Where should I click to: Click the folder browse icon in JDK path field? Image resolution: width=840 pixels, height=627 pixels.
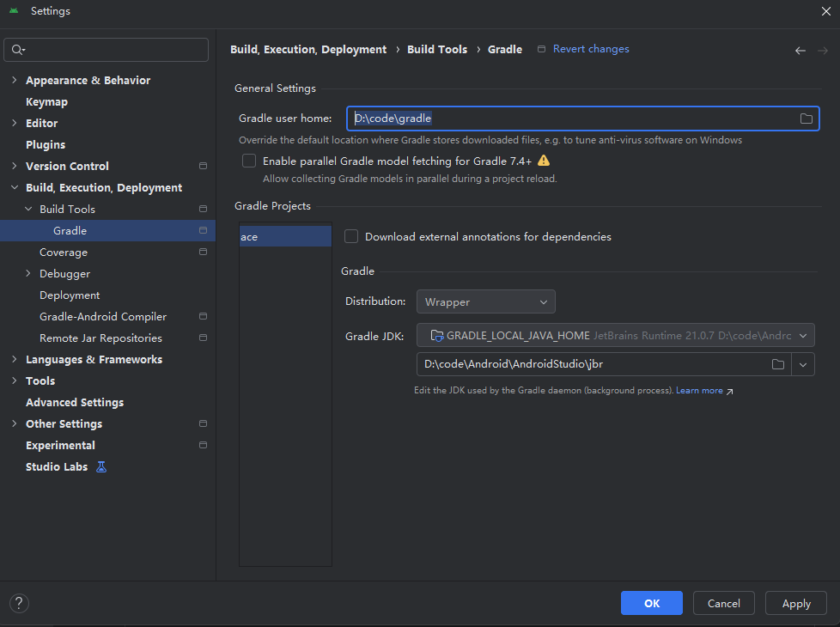777,364
